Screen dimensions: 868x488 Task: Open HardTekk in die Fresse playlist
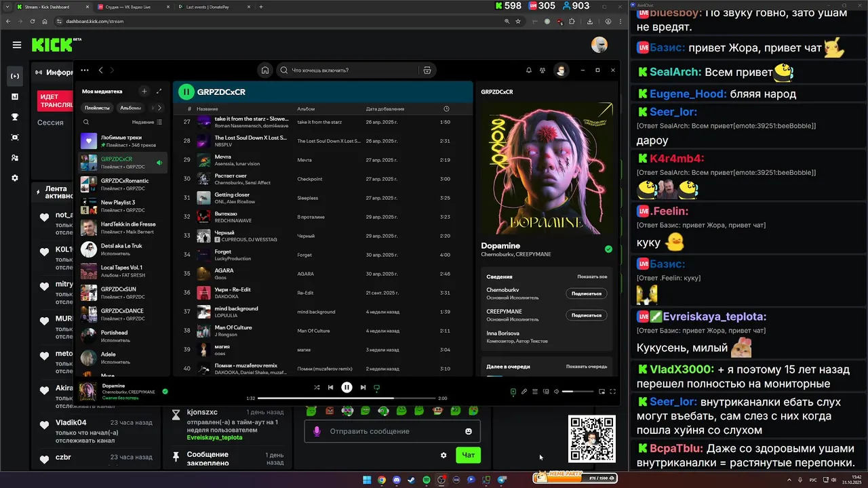coord(123,228)
